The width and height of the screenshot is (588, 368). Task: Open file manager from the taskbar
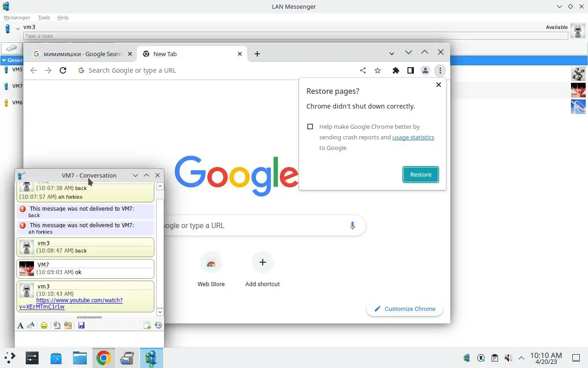click(80, 358)
